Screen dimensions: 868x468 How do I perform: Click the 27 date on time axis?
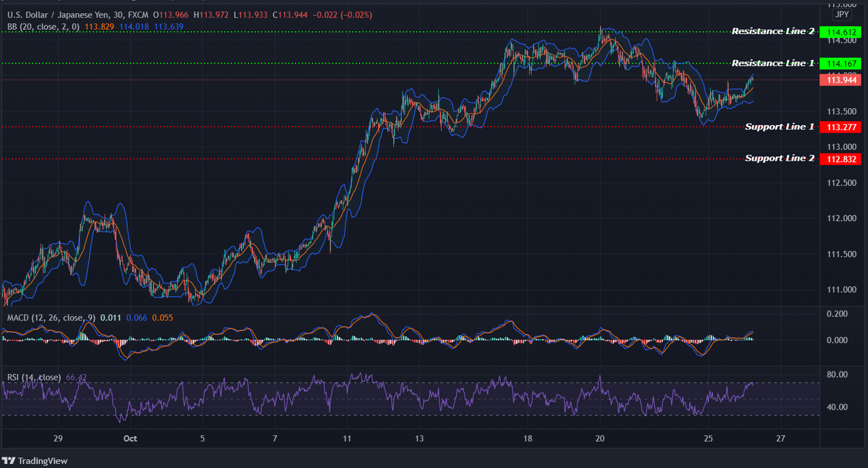tap(781, 438)
